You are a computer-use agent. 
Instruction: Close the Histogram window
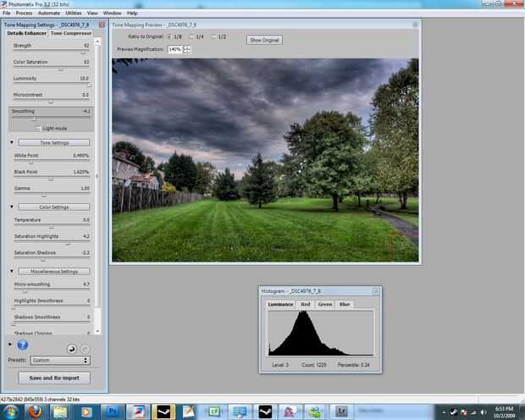pyautogui.click(x=376, y=291)
